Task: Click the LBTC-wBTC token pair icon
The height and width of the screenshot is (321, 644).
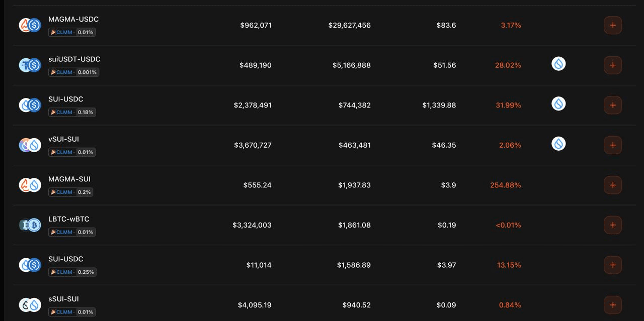Action: (30, 225)
